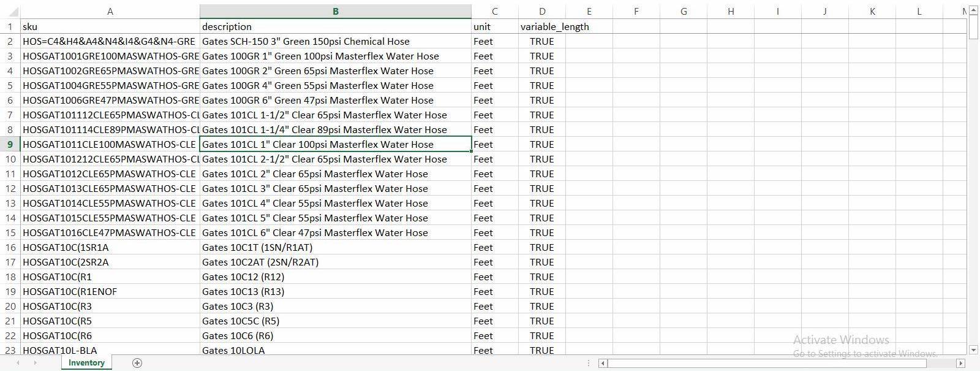Add a new sheet with the plus icon

137,363
